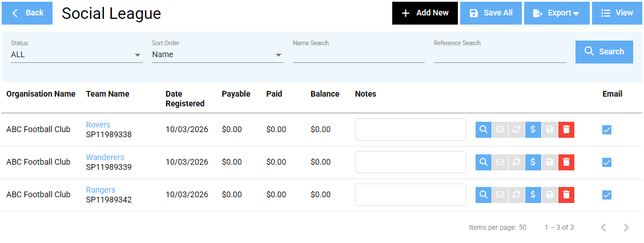Click the floppy save icon for Rangers

point(550,195)
